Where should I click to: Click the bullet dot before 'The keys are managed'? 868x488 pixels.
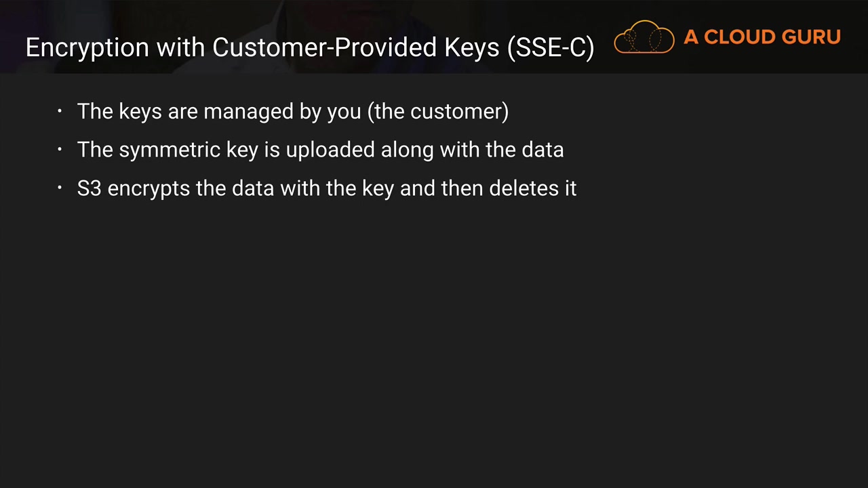(x=60, y=111)
